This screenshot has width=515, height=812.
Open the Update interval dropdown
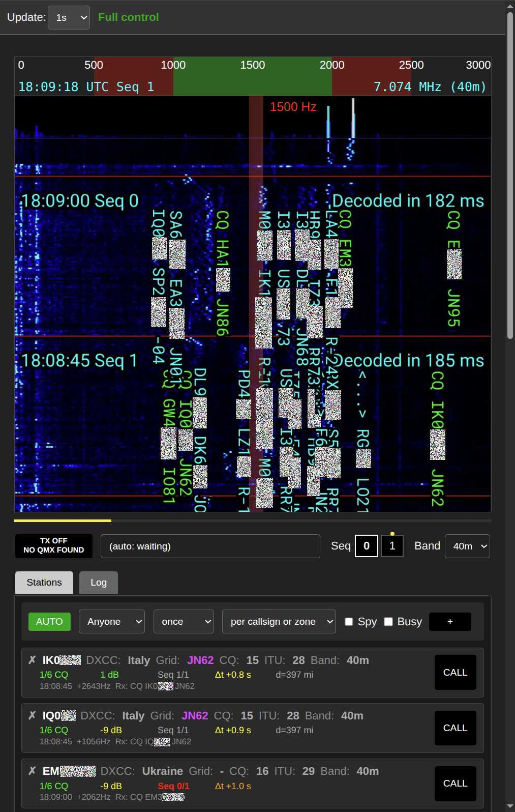pyautogui.click(x=69, y=18)
